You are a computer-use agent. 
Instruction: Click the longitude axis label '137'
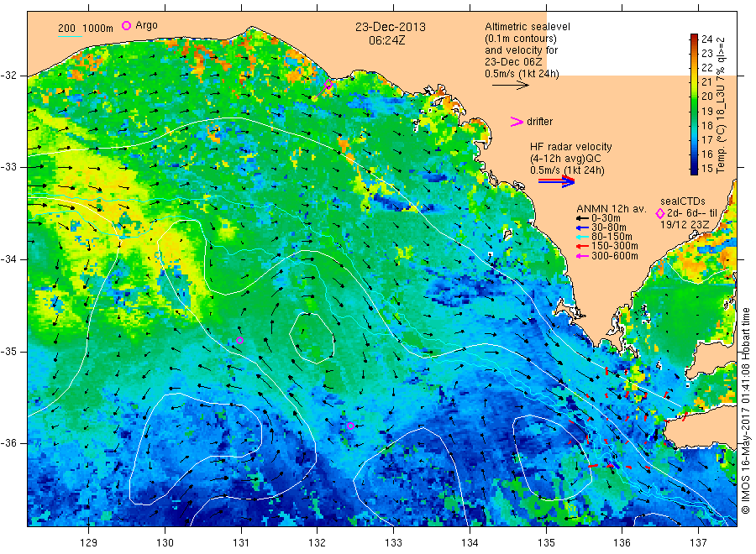click(698, 543)
